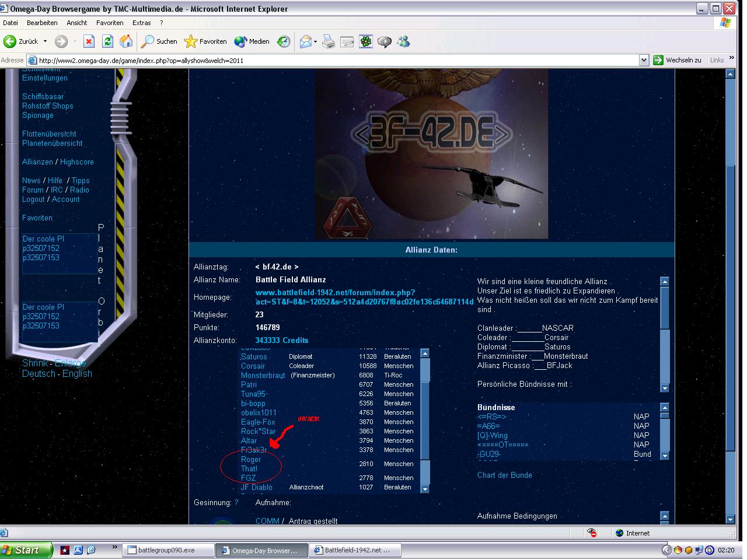Open the ? help menu
This screenshot has width=747, height=560.
(162, 23)
